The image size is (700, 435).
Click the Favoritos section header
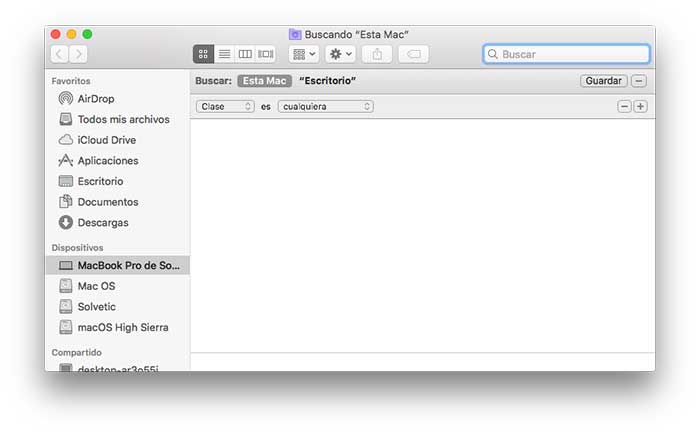pyautogui.click(x=71, y=81)
